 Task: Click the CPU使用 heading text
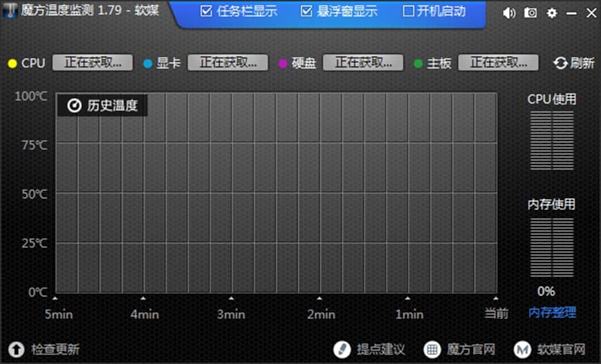pyautogui.click(x=552, y=99)
